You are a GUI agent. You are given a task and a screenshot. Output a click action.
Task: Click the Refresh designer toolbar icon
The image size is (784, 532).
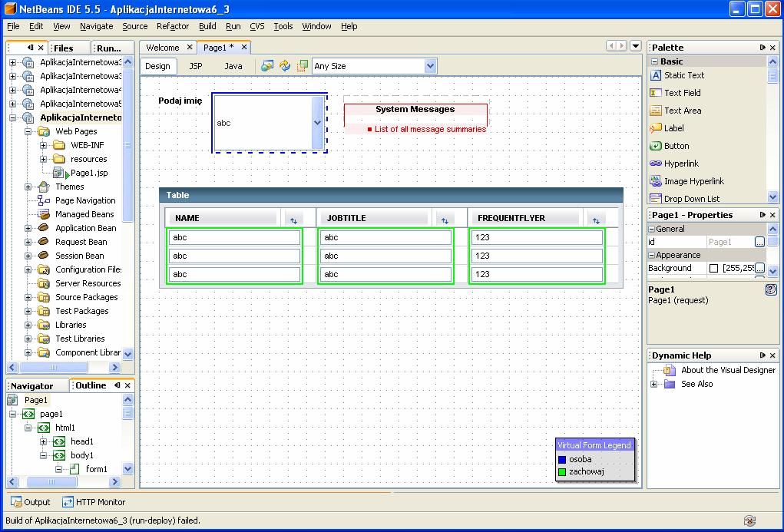pos(285,65)
